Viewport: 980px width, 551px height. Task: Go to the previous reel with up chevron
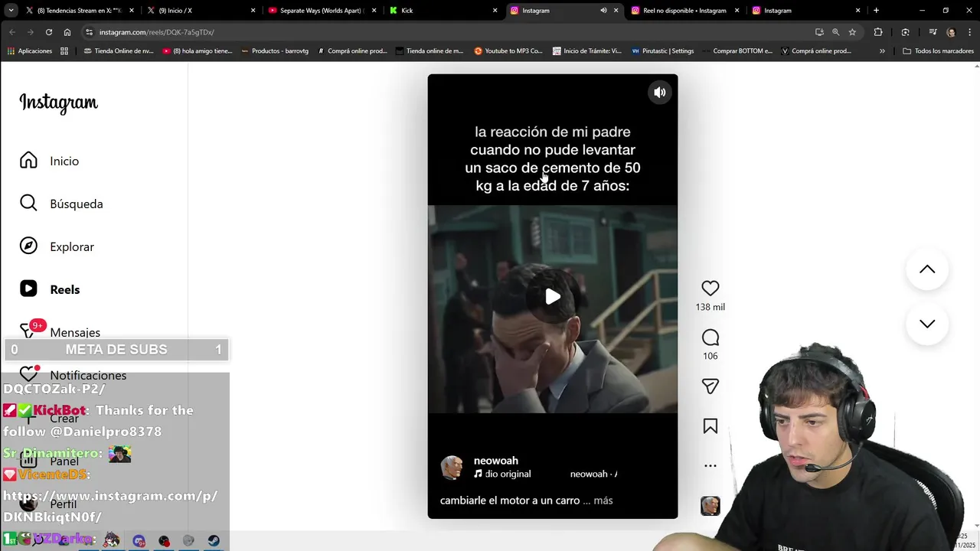click(x=927, y=269)
